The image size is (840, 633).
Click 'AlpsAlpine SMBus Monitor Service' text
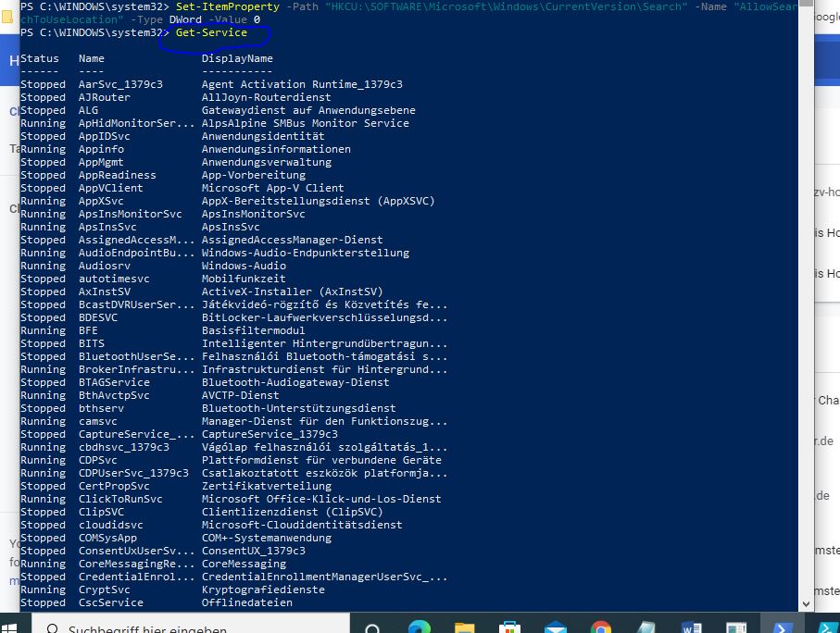coord(306,123)
